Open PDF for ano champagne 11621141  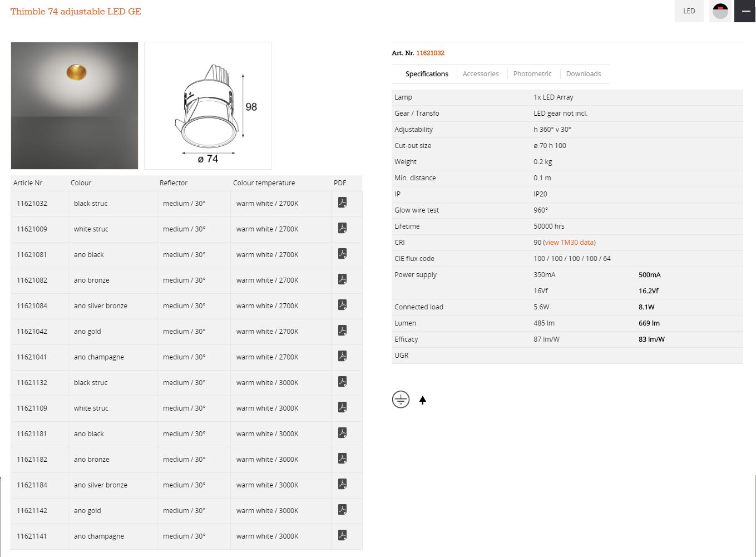[x=342, y=535]
